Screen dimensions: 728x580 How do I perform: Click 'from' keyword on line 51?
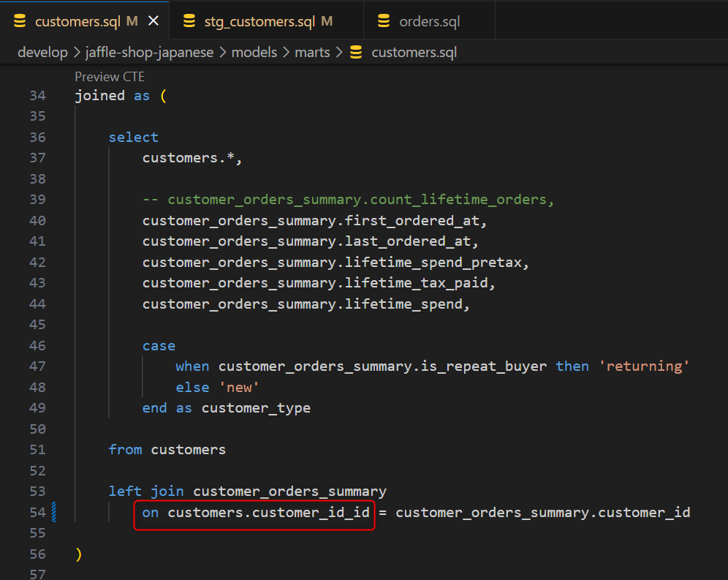126,450
